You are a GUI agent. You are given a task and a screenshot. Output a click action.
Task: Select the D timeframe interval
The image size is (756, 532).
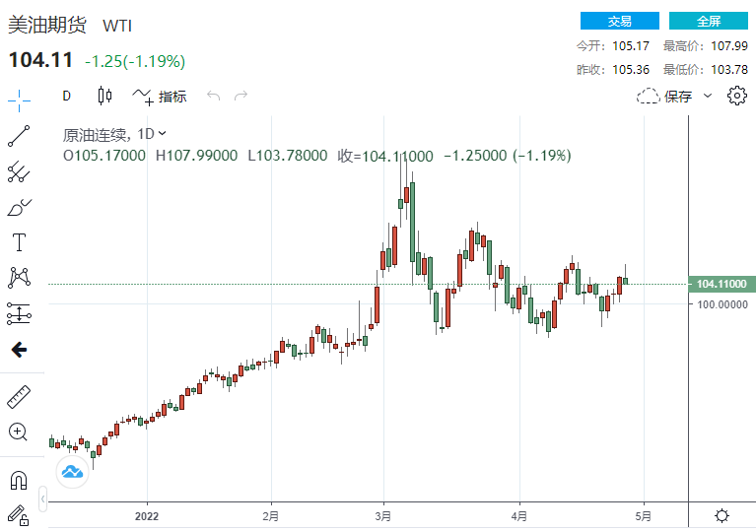pos(67,96)
